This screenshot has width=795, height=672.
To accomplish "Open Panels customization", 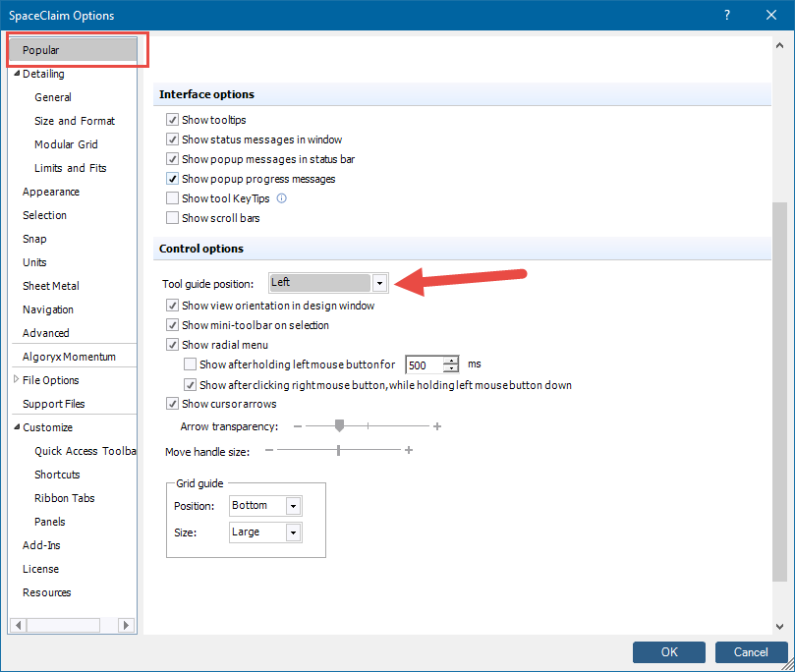I will click(50, 522).
